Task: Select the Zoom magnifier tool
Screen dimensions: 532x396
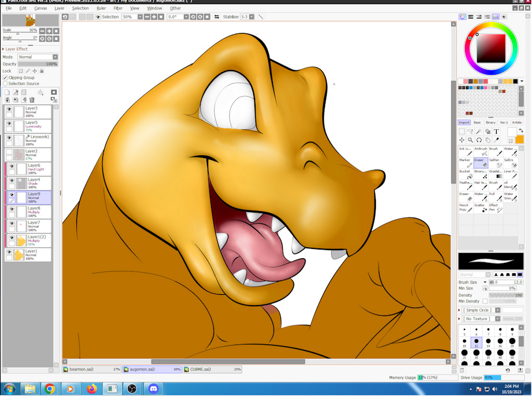Action: 470,140
